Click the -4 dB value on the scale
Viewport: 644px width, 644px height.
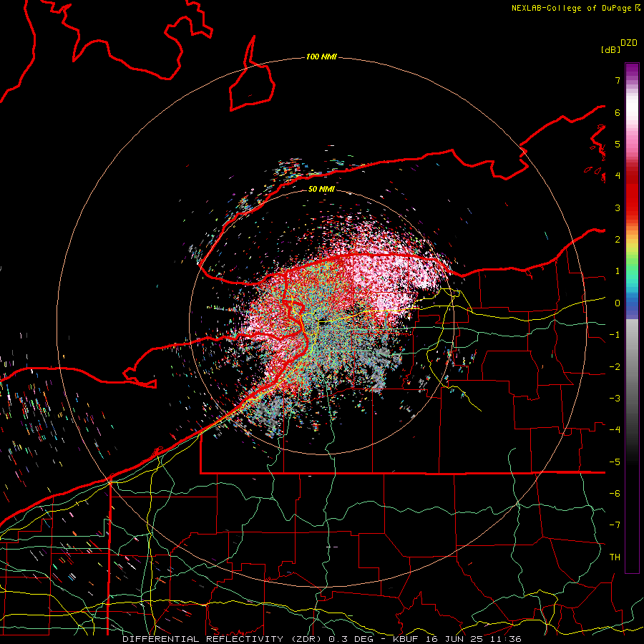point(615,430)
